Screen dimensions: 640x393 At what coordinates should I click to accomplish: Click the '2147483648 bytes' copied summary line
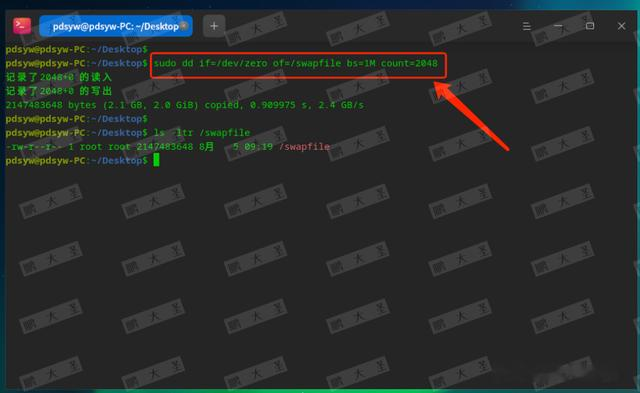[x=184, y=105]
